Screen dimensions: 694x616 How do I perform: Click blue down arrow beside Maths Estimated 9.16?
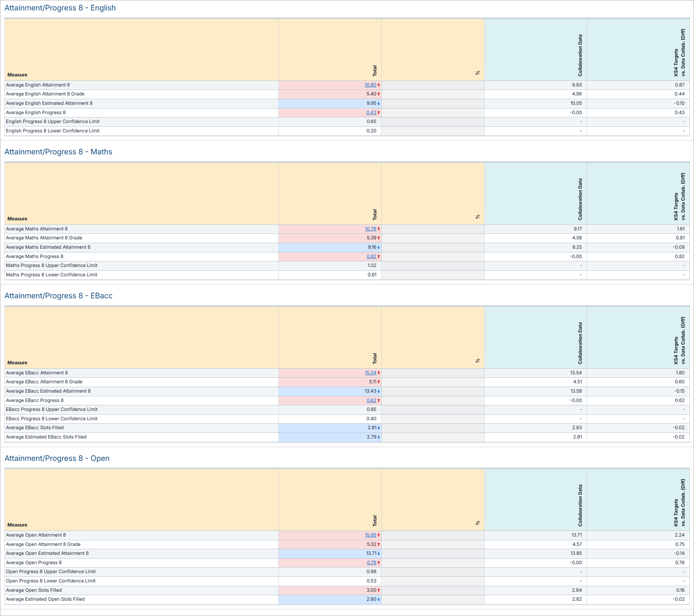(379, 248)
